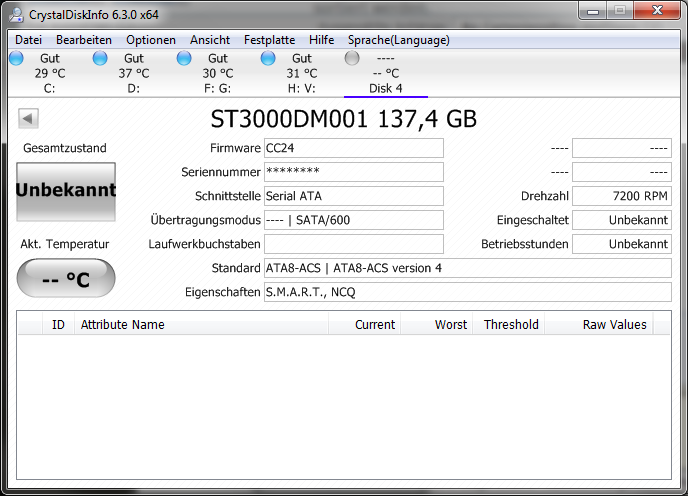The image size is (688, 496).
Task: Minimize the CrystalDiskInfo window
Action: click(x=593, y=11)
